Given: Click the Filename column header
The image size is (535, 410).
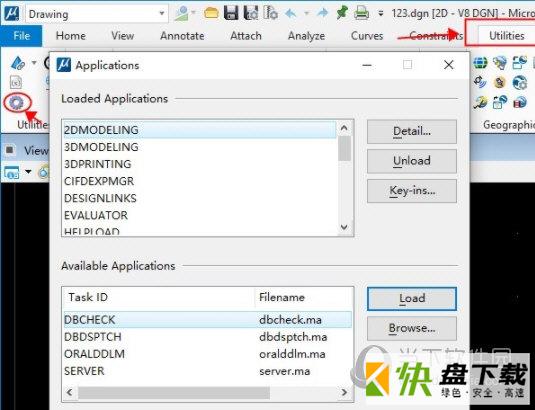Looking at the screenshot, I should point(303,297).
